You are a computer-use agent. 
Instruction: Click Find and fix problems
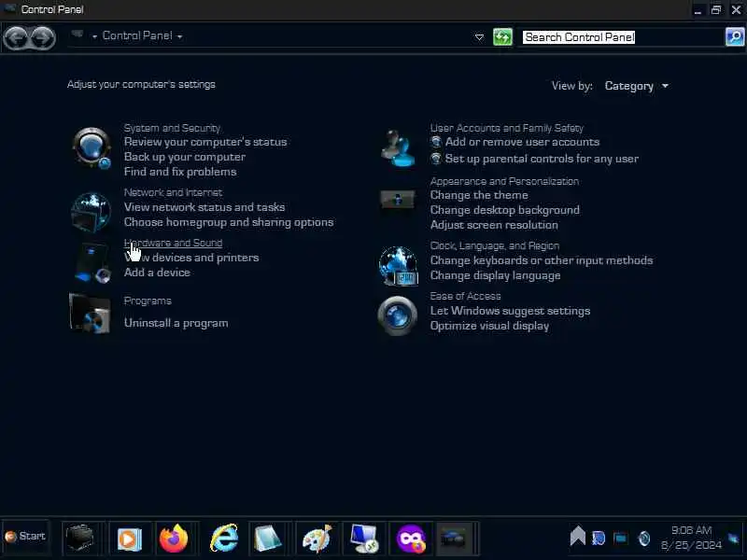180,172
